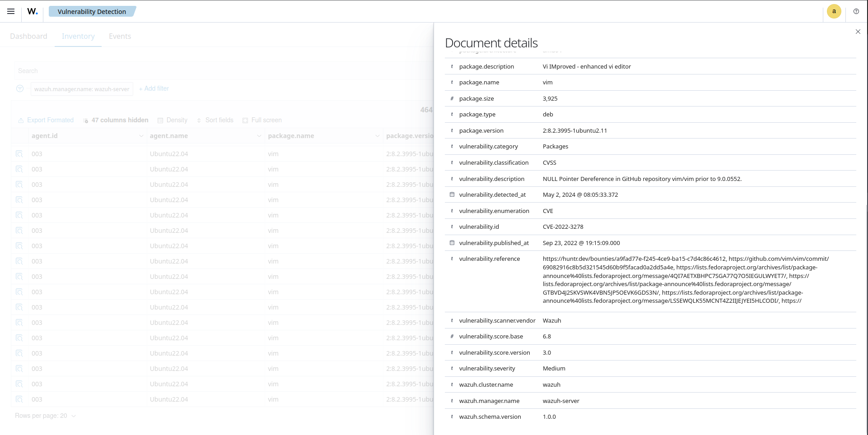The width and height of the screenshot is (868, 435).
Task: Open the 47 columns hidden selector
Action: coord(116,120)
